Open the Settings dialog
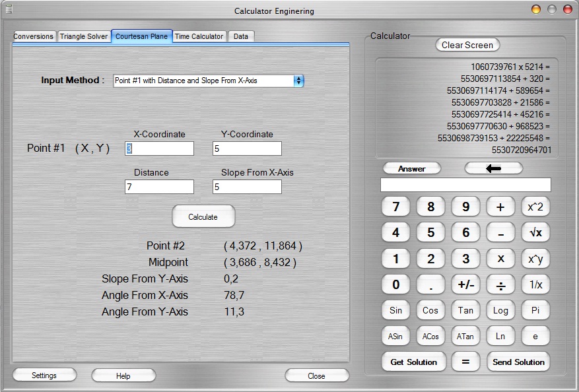Viewport: 579px width, 392px height. [44, 376]
